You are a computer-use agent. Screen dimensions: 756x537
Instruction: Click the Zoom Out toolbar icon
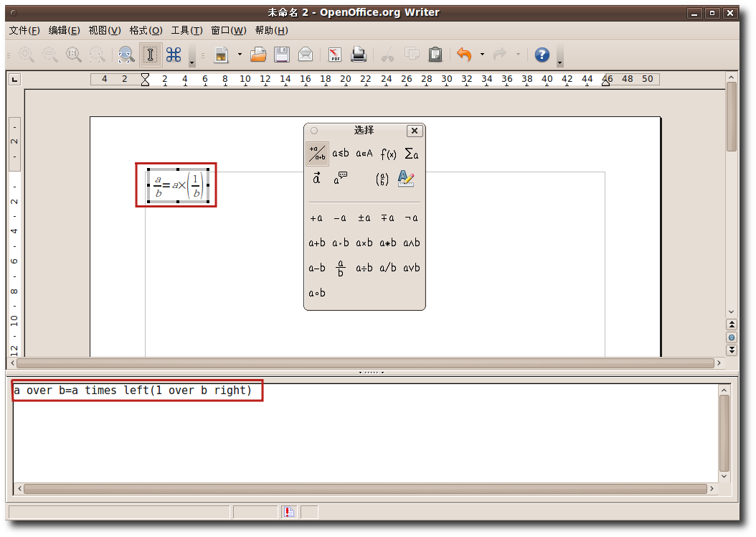(50, 55)
